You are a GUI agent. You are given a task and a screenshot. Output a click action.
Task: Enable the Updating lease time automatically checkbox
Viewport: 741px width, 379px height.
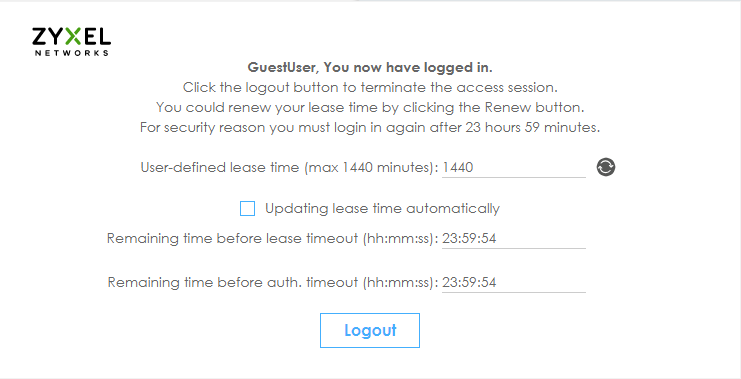pos(247,208)
